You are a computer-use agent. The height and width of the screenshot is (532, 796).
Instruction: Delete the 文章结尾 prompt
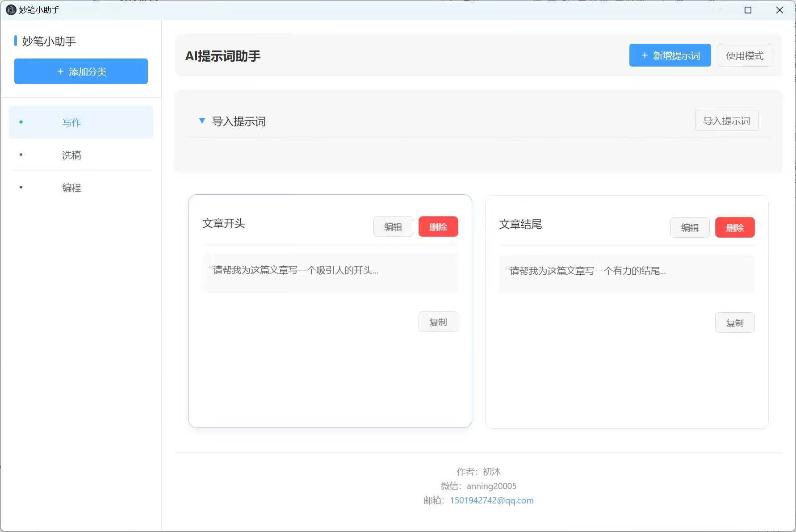click(735, 228)
